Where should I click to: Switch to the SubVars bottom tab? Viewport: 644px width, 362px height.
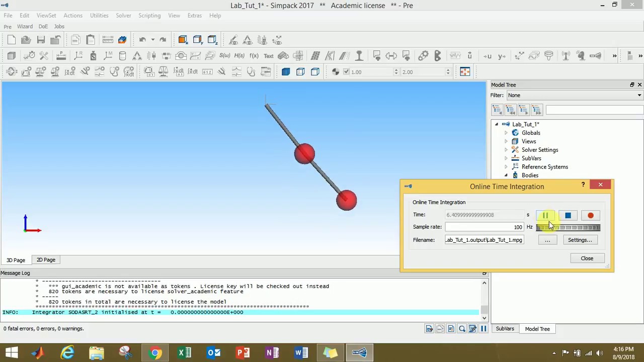click(x=505, y=329)
